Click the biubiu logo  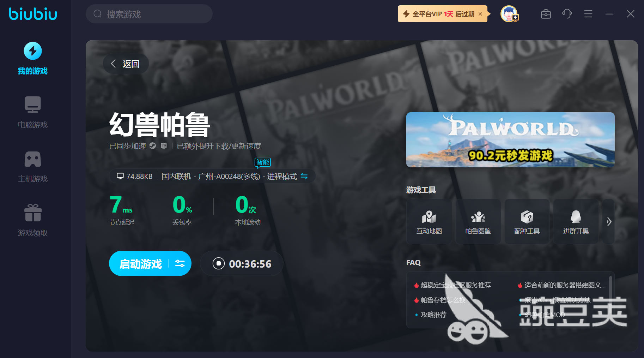pos(33,14)
